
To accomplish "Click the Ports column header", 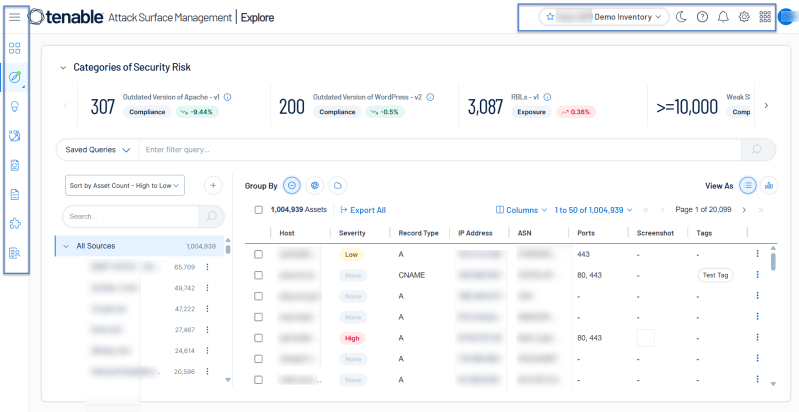I will pos(586,233).
